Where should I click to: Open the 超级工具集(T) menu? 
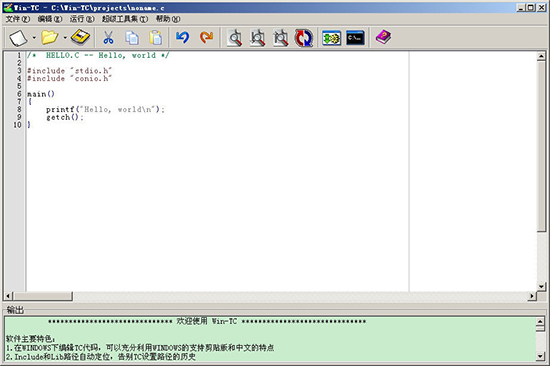coord(125,19)
